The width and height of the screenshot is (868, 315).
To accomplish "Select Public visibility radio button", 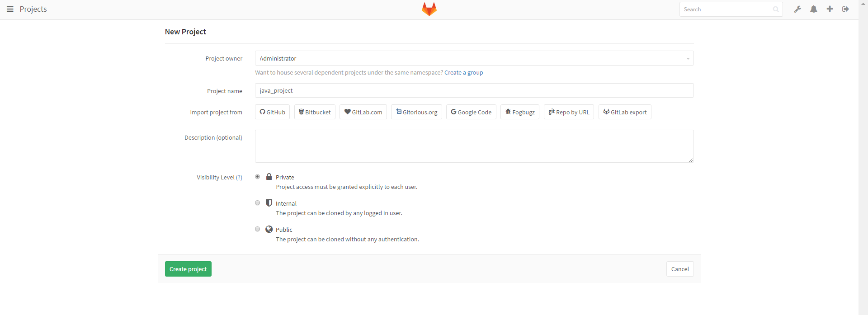I will [x=258, y=229].
